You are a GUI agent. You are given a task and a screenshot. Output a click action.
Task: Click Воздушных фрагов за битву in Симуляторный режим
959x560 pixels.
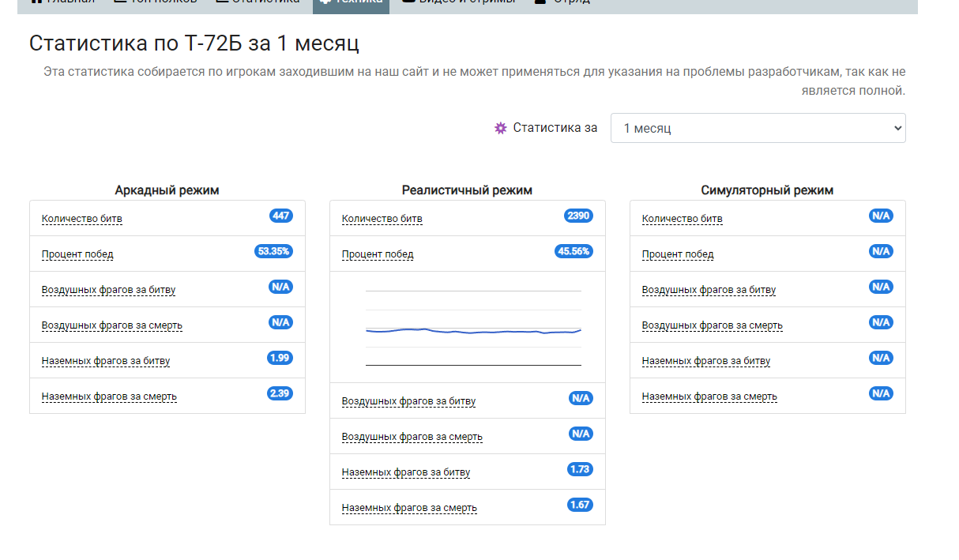click(709, 290)
